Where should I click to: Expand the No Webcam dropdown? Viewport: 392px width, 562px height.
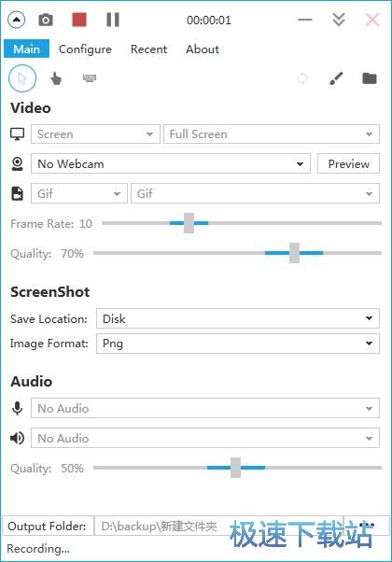click(x=171, y=163)
